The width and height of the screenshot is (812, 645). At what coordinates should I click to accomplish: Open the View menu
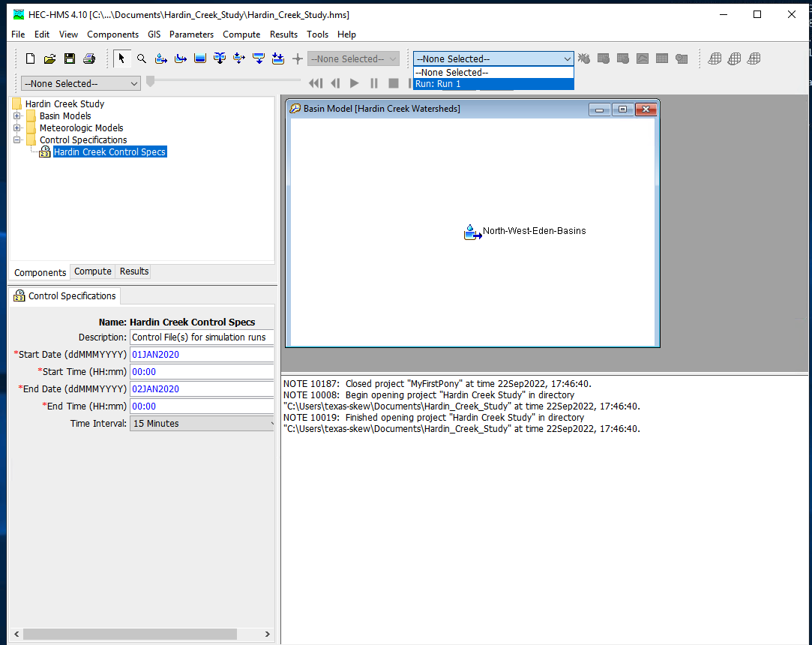click(x=68, y=34)
